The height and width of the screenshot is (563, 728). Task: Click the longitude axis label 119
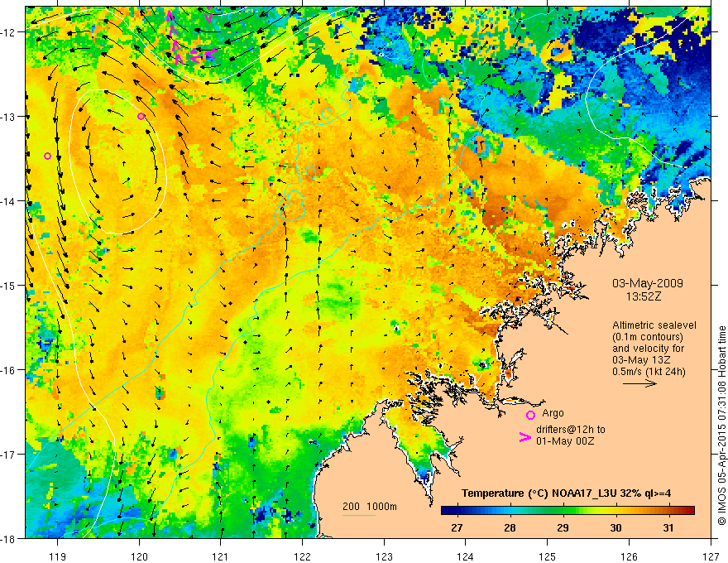58,556
